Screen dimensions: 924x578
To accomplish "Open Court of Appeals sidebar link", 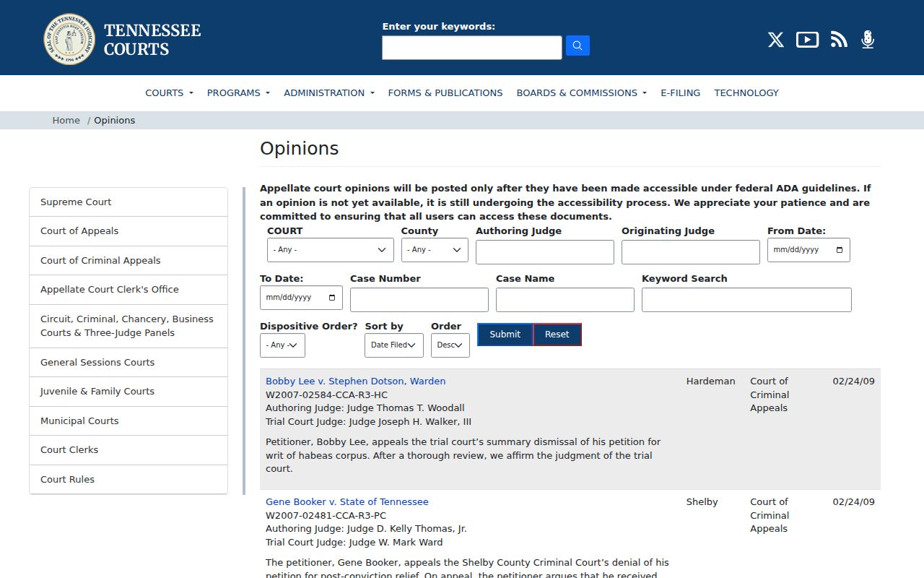I will tap(128, 231).
